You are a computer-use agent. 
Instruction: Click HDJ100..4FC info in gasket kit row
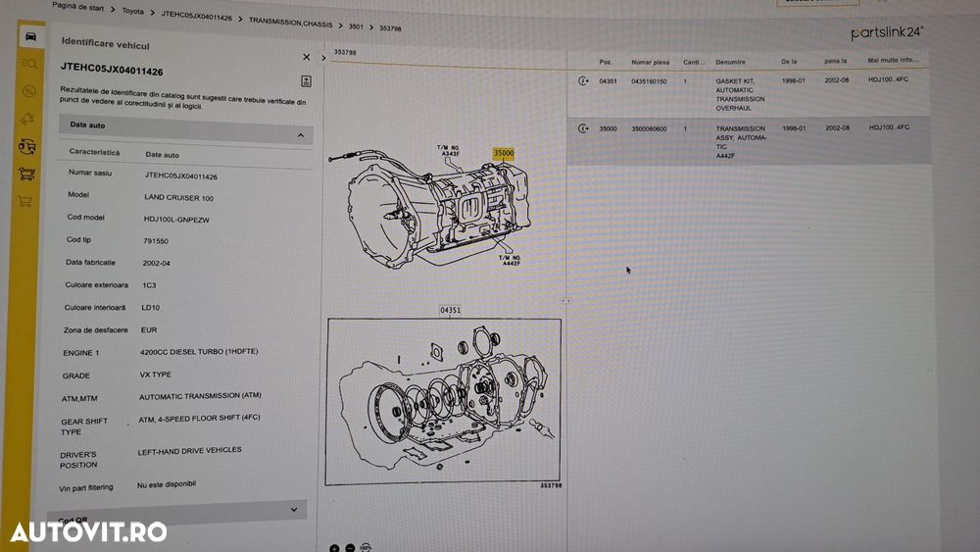888,79
